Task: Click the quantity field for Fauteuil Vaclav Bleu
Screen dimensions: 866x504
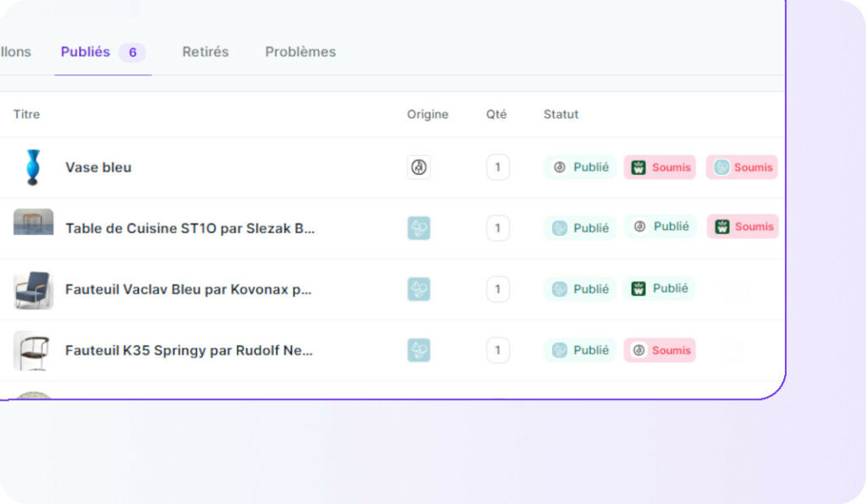Action: click(497, 289)
